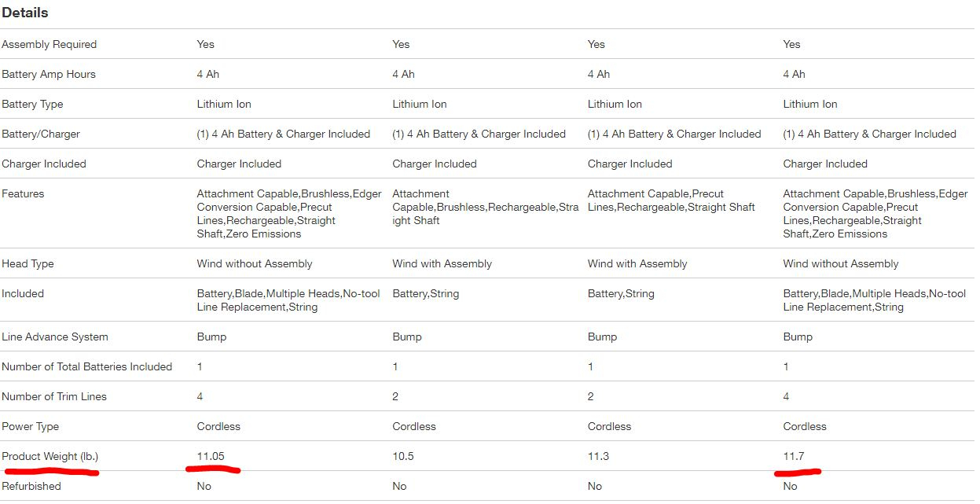The width and height of the screenshot is (980, 504).
Task: Click the Included row label
Action: (23, 293)
